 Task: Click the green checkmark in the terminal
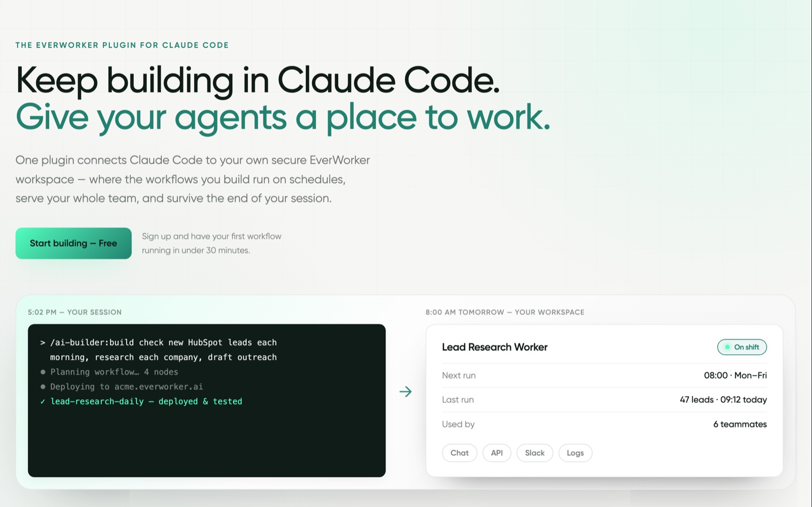coord(43,401)
